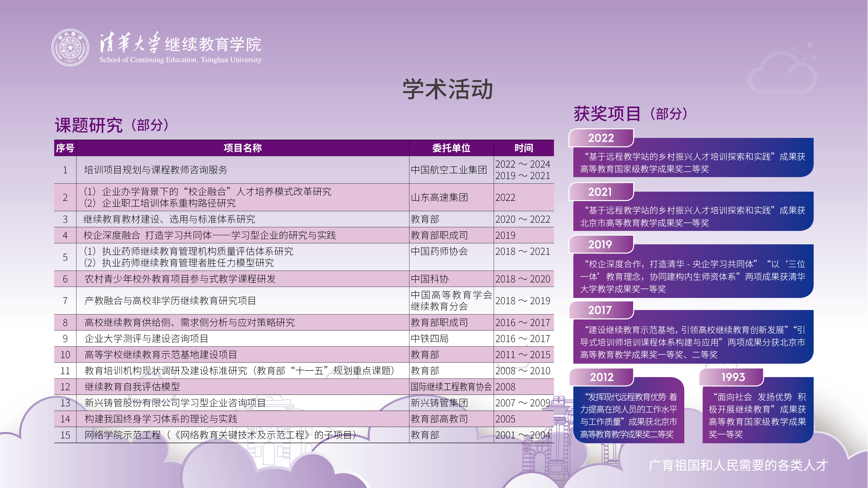Viewport: 868px width, 488px height.
Task: Click row number 7 in 序号 column
Action: pos(65,300)
